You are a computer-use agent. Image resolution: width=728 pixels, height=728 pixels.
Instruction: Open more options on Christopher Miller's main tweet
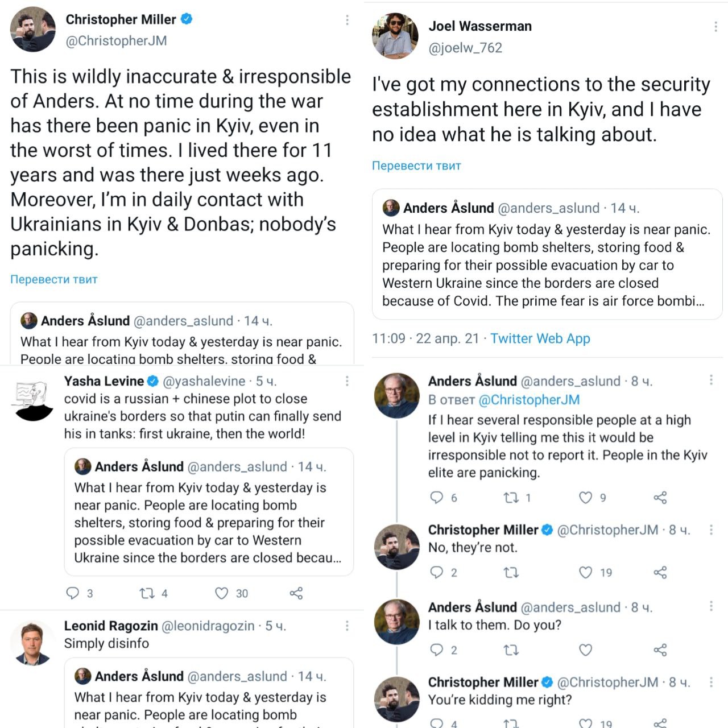(347, 20)
